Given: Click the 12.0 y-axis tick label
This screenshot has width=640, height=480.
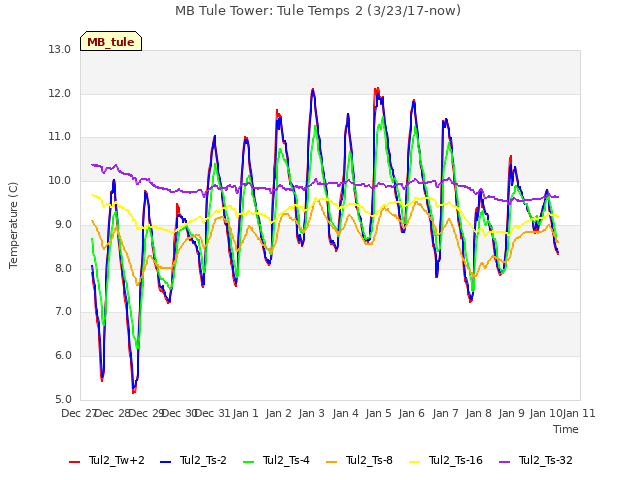Looking at the screenshot, I should [60, 93].
